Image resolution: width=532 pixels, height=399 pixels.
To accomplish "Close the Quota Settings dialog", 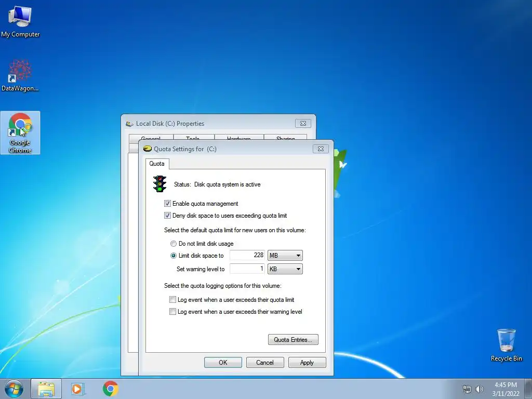I will click(321, 149).
